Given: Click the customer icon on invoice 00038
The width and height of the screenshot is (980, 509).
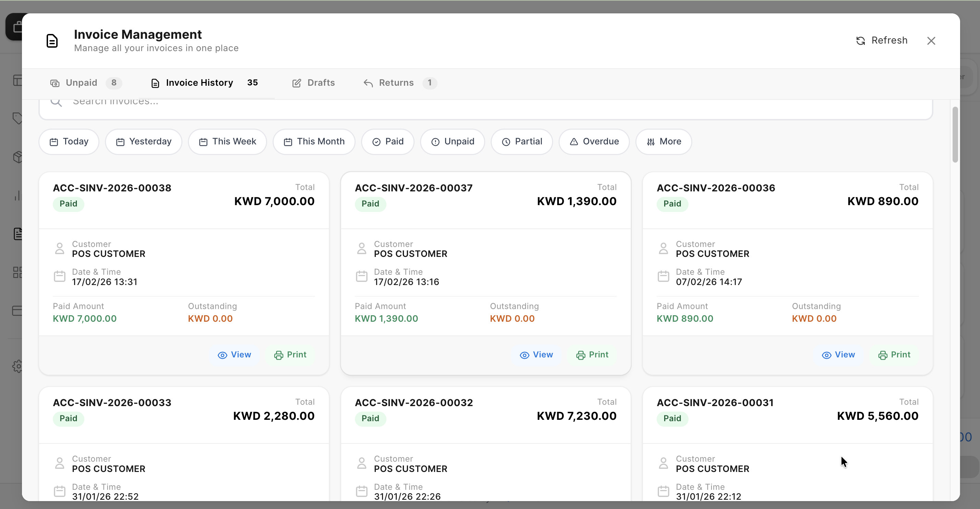Looking at the screenshot, I should pyautogui.click(x=60, y=248).
